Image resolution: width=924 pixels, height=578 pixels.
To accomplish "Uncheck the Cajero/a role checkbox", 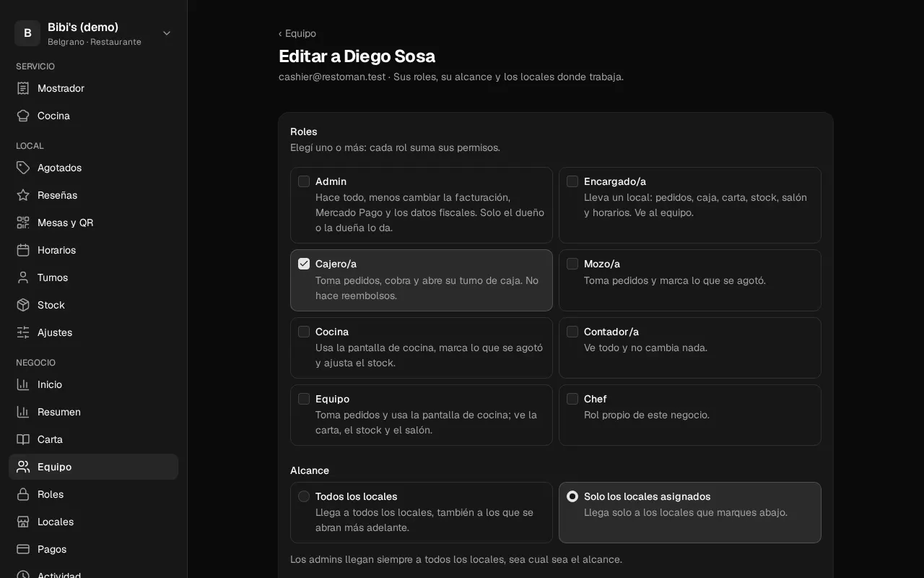I will (304, 264).
